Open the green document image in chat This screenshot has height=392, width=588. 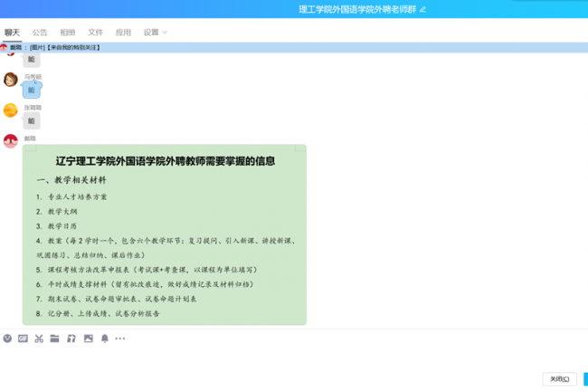click(x=165, y=234)
